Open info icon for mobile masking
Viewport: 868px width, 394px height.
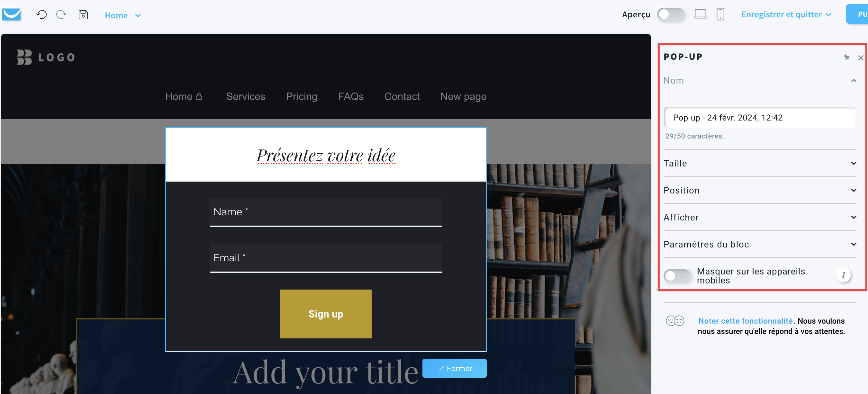843,275
